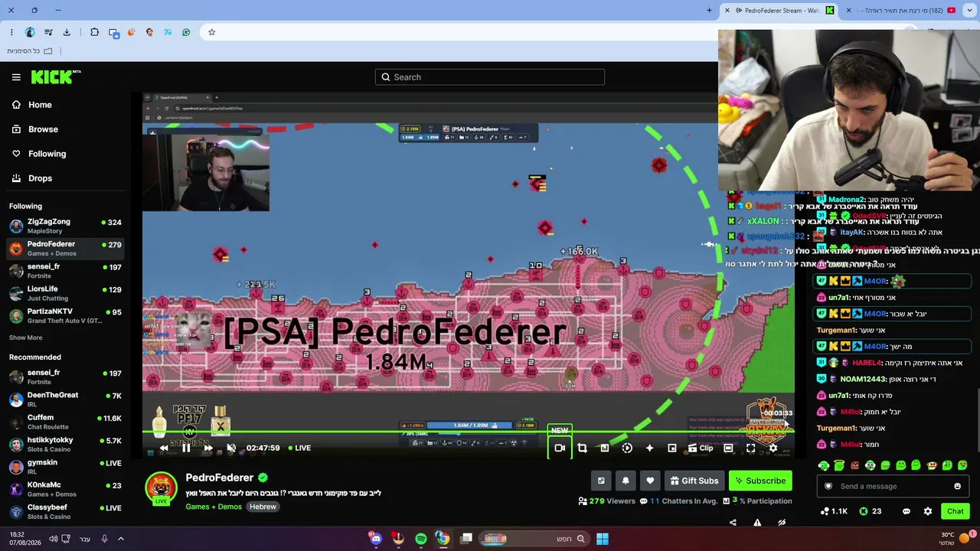Open Cuffem recommended channel
This screenshot has height=551, width=980.
(x=65, y=422)
